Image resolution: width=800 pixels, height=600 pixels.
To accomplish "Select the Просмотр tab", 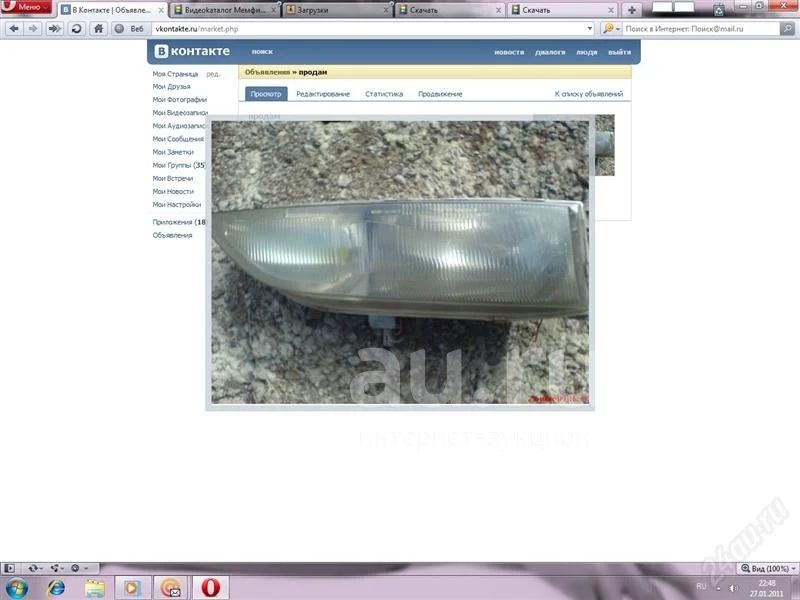I will 266,94.
